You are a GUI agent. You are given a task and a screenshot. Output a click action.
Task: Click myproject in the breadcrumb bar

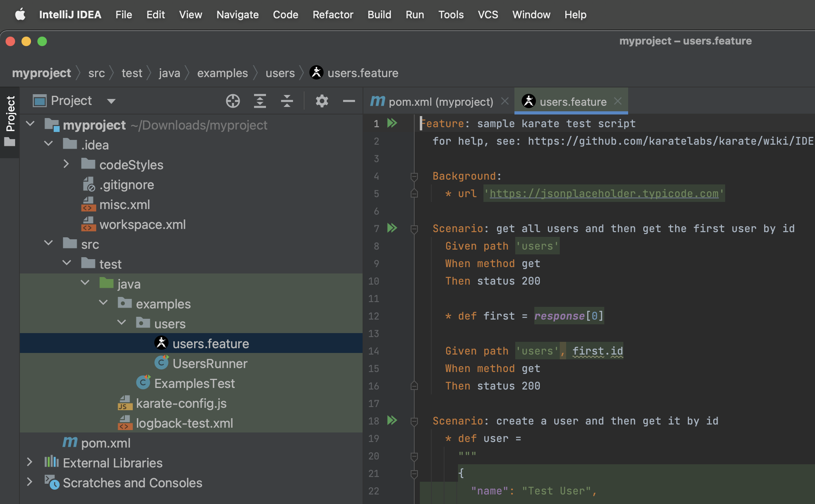coord(41,73)
